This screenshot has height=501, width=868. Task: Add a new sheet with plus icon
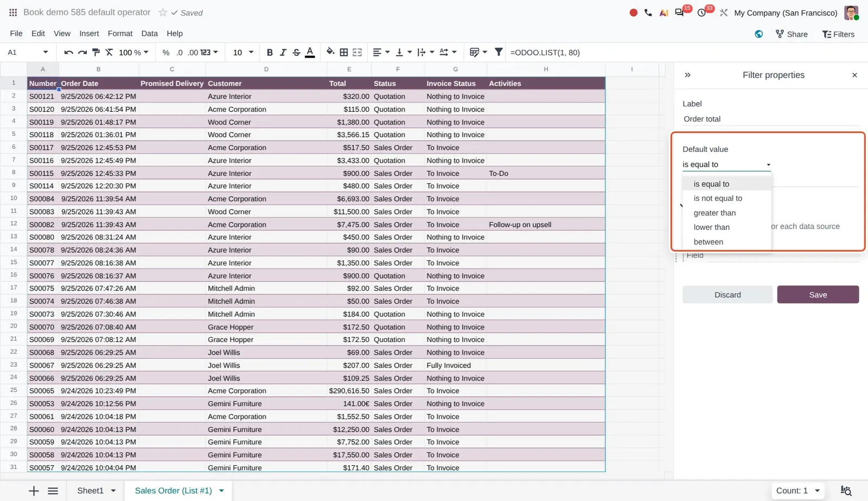[x=34, y=491]
